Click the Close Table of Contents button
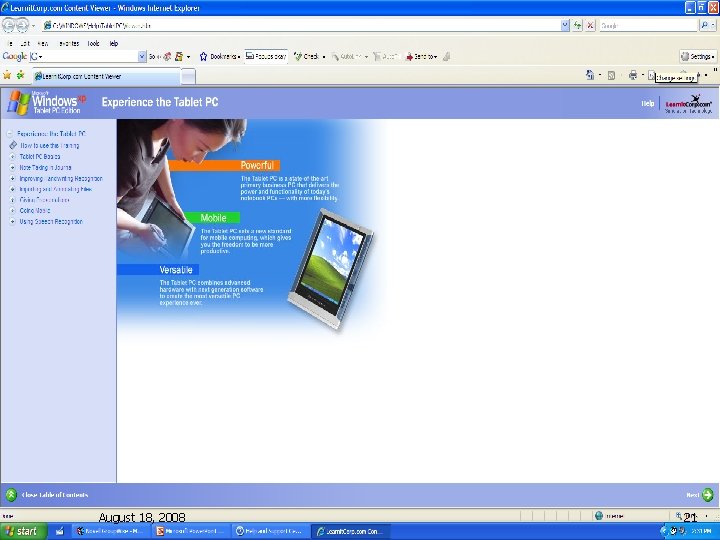Viewport: 720px width, 540px height. pyautogui.click(x=47, y=495)
